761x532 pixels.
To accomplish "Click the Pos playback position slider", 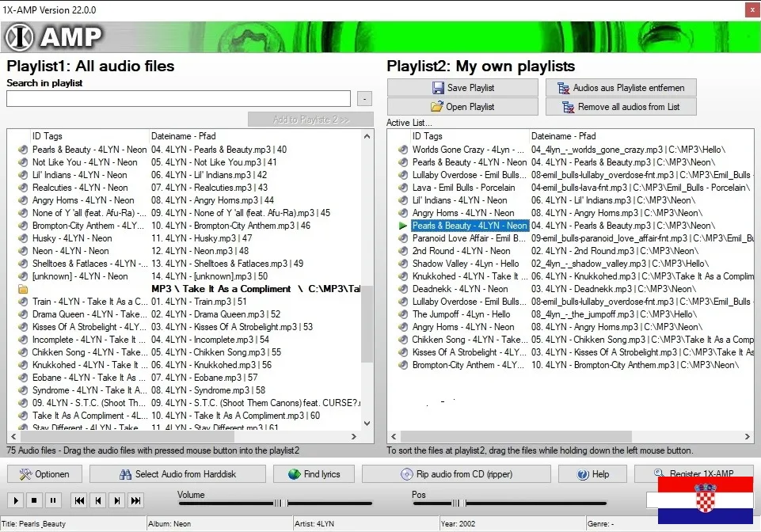I will click(x=458, y=503).
